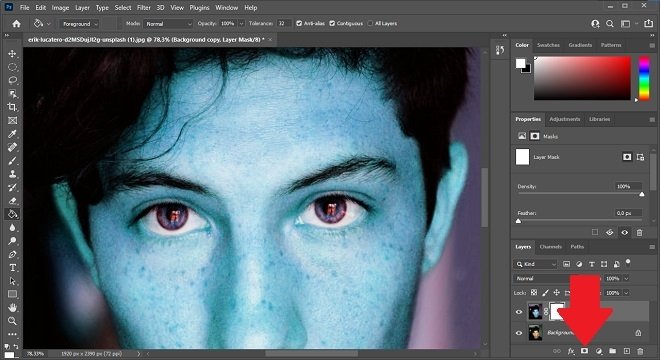Image resolution: width=660 pixels, height=360 pixels.
Task: Create a new group folder
Action: (x=612, y=351)
